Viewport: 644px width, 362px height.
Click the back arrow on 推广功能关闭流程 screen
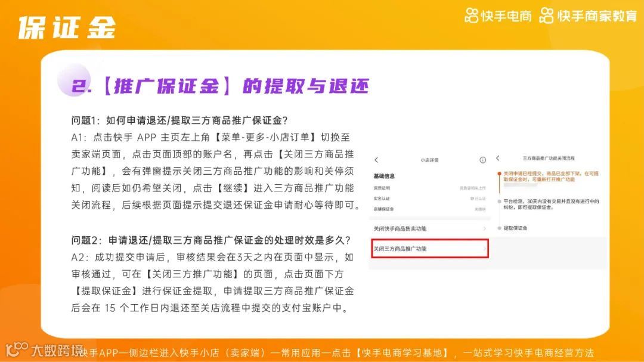pyautogui.click(x=498, y=158)
